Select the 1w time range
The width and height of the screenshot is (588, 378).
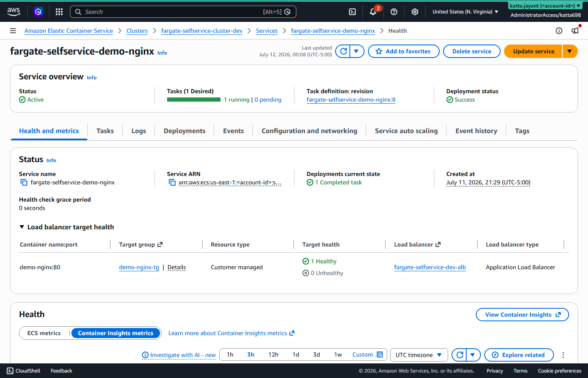point(338,354)
